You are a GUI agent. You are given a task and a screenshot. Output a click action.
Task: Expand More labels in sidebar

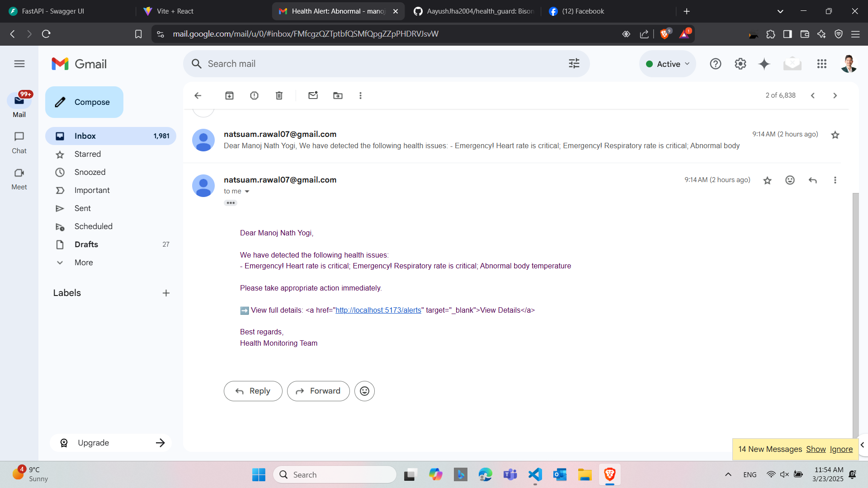84,263
